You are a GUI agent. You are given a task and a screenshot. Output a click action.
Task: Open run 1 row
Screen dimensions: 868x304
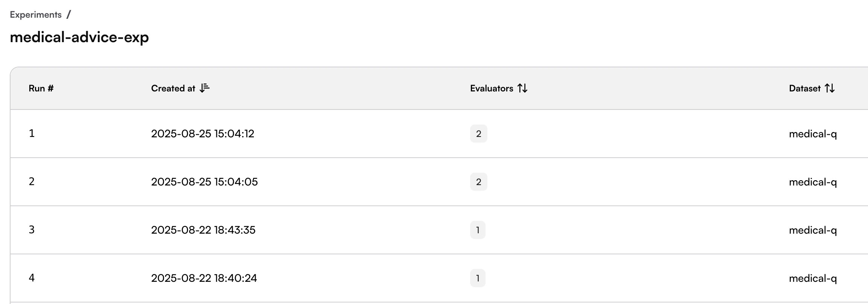(x=439, y=134)
